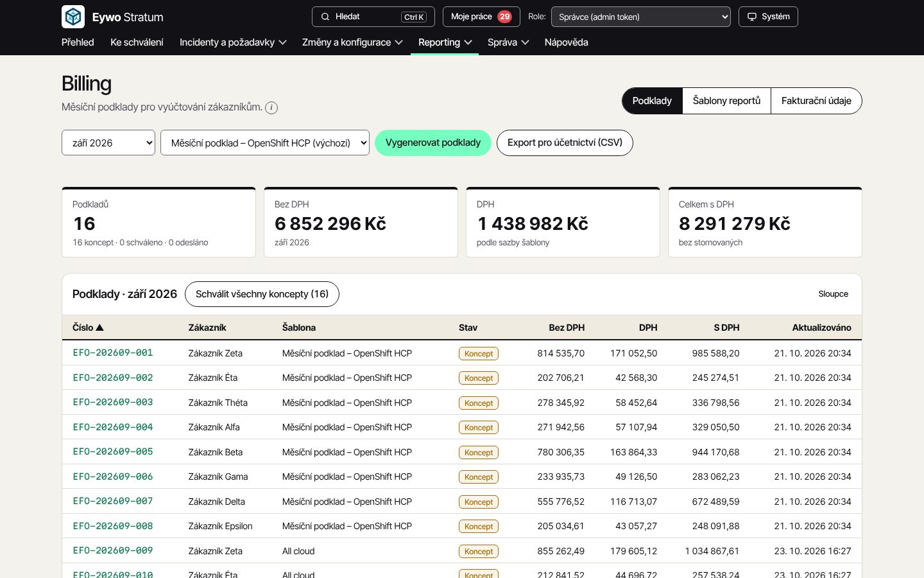This screenshot has height=578, width=924.
Task: Switch to the Fakturační údaje tab
Action: coord(816,101)
